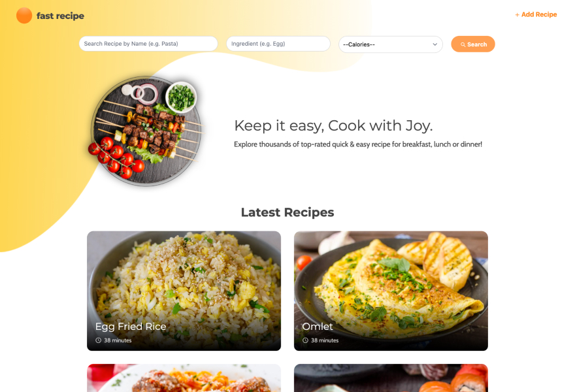Focus the Search Recipe by Name field
This screenshot has height=392, width=575.
coord(148,44)
